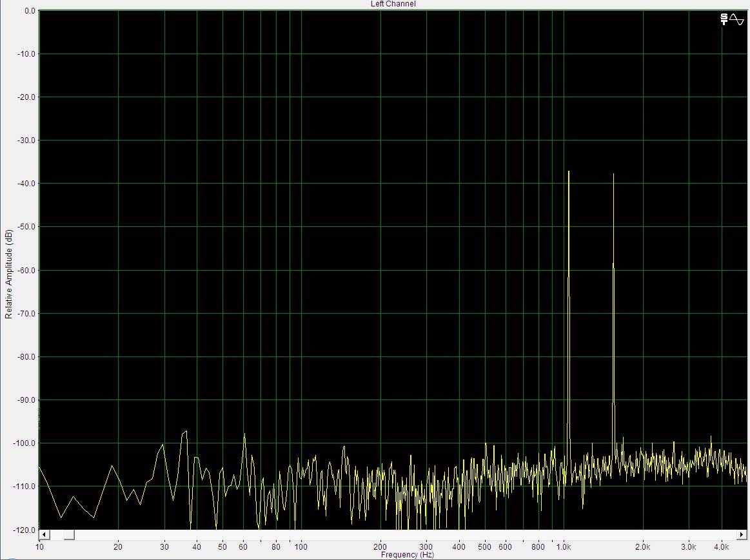Click the -100.0 dB amplitude axis label

tap(25, 443)
